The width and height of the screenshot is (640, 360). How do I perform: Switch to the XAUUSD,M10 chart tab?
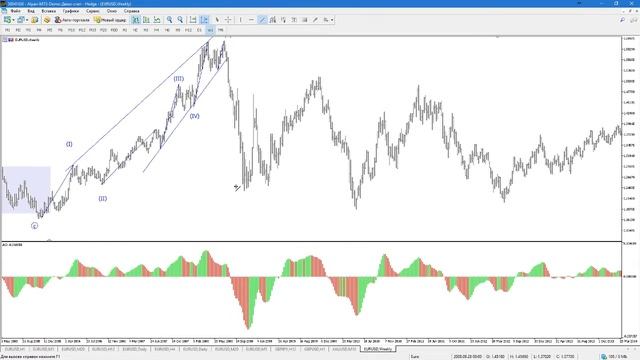tap(344, 349)
